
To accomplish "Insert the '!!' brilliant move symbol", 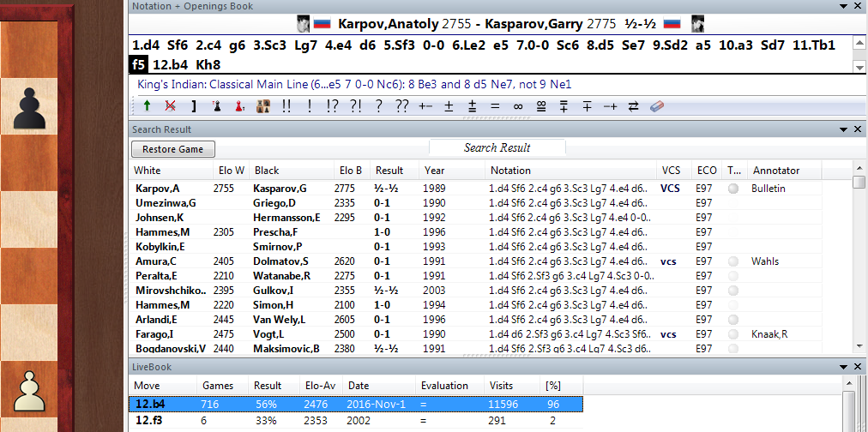I will (x=286, y=106).
